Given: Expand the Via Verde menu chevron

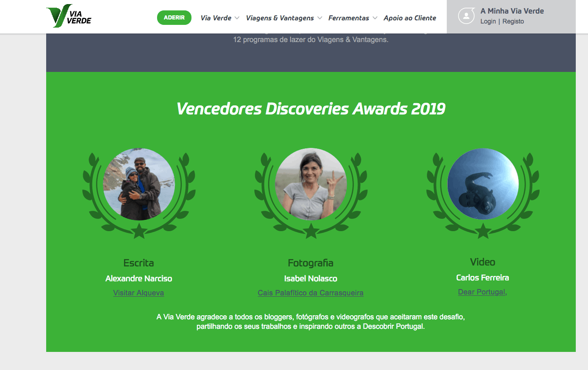Looking at the screenshot, I should pyautogui.click(x=237, y=18).
